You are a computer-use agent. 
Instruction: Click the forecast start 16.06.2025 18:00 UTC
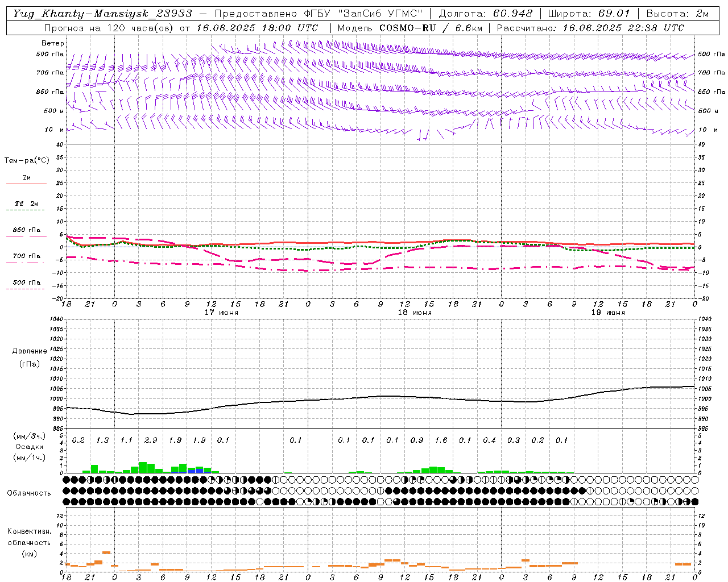(x=258, y=28)
